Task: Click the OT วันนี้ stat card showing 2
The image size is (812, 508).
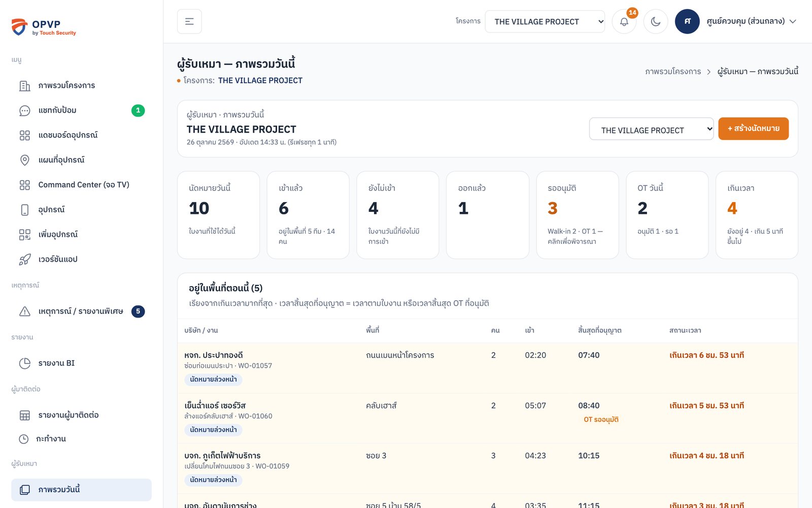Action: click(x=667, y=215)
